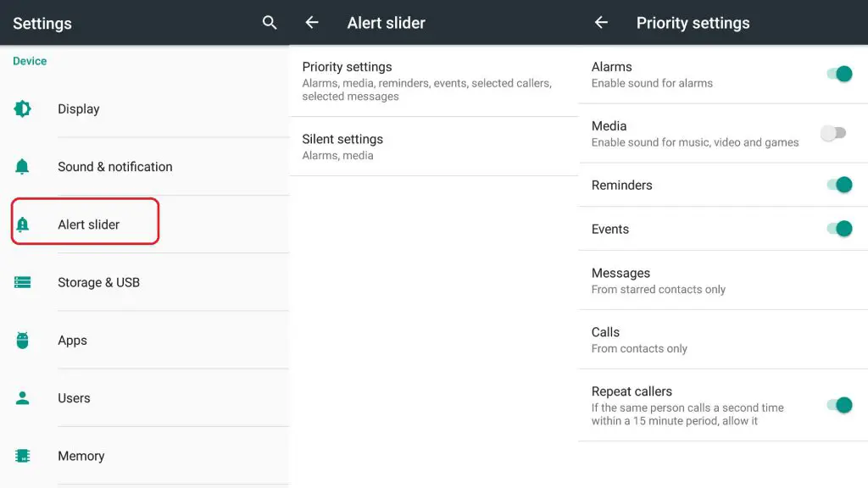This screenshot has height=488, width=868.
Task: Tap the Display brightness icon
Action: tap(23, 109)
